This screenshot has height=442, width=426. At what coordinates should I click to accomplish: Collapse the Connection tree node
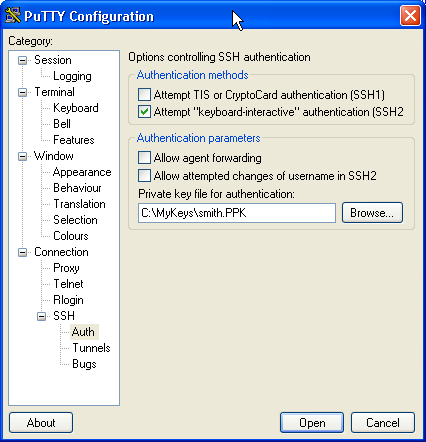click(x=22, y=252)
